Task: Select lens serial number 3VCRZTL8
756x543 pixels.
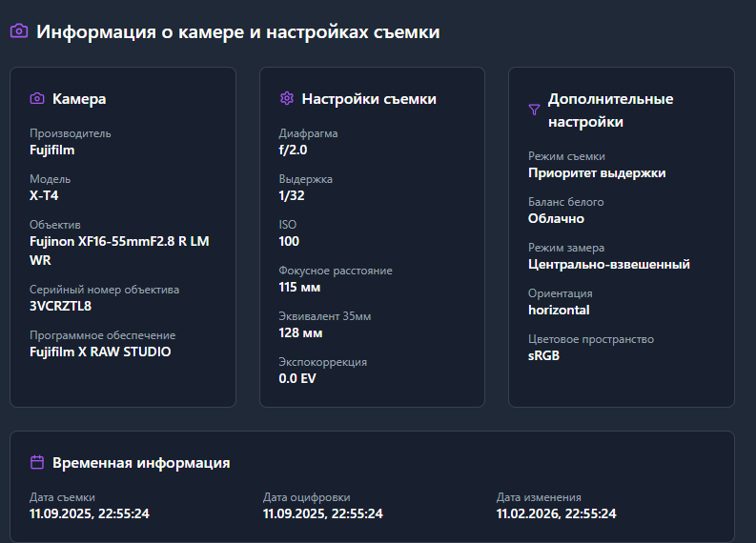Action: [60, 306]
